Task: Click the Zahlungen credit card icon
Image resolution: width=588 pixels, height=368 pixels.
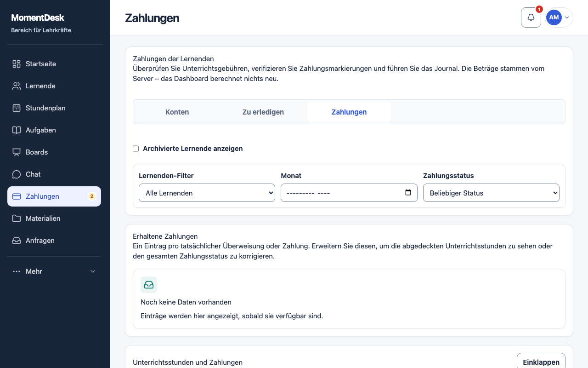Action: (x=17, y=196)
